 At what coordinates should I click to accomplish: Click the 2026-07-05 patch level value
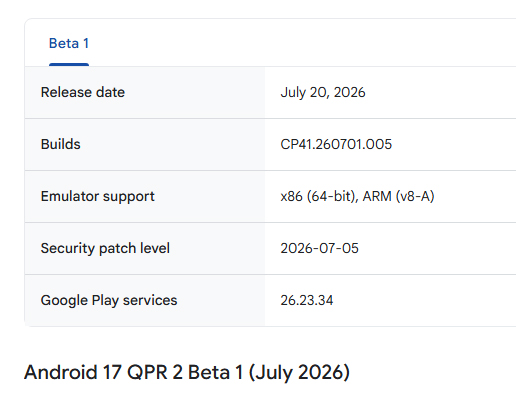[x=319, y=248]
